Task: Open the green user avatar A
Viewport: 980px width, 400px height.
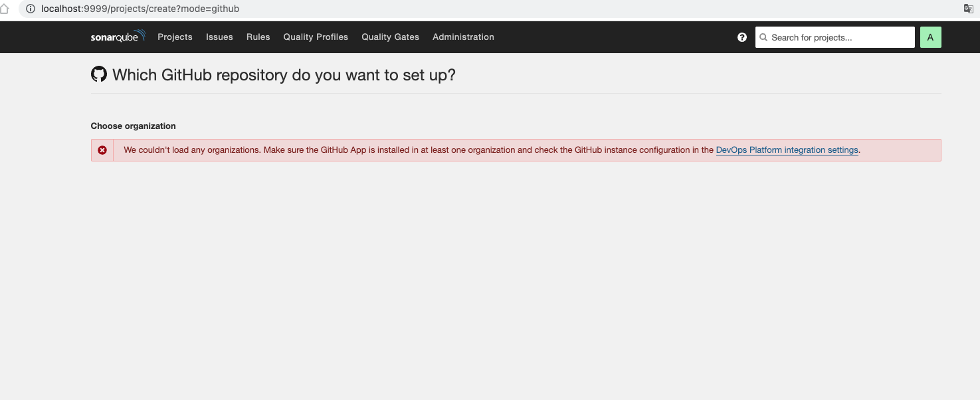Action: point(930,37)
